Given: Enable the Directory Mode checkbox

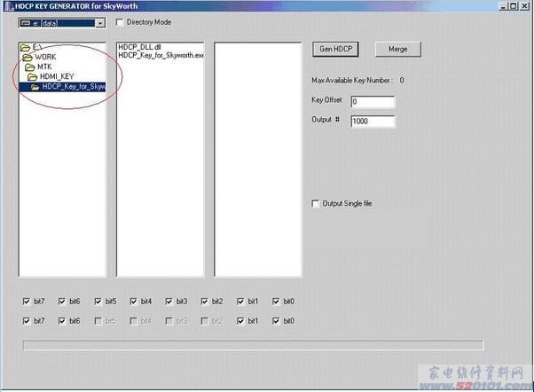Looking at the screenshot, I should point(120,22).
